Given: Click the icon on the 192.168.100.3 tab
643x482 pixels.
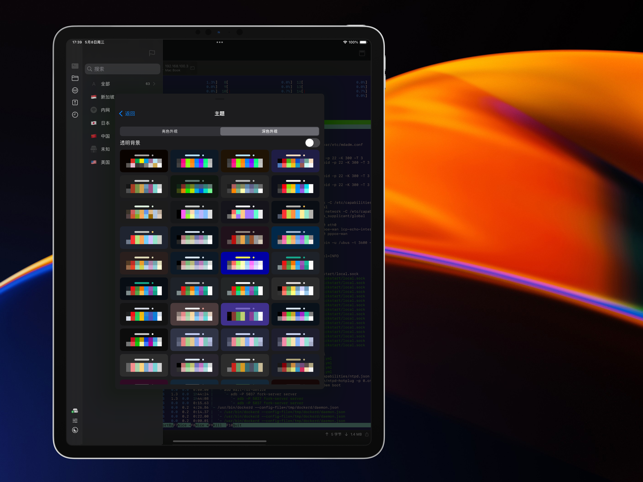Looking at the screenshot, I should [x=192, y=68].
